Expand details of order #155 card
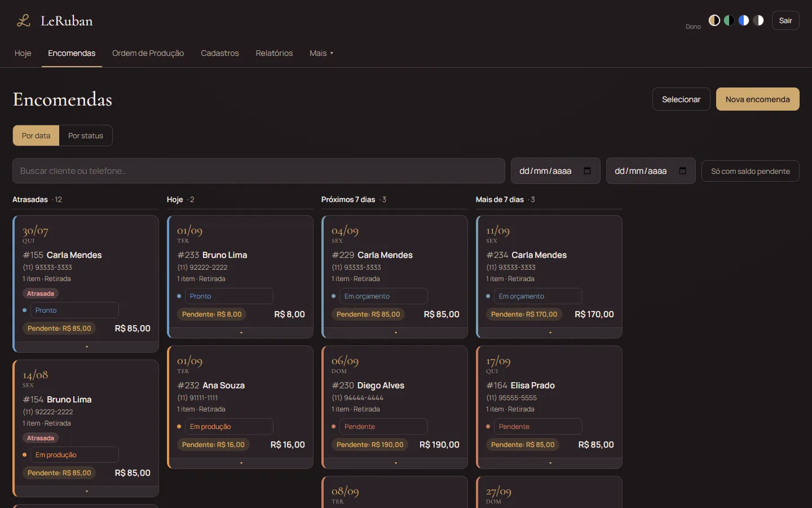This screenshot has height=508, width=812. (87, 347)
